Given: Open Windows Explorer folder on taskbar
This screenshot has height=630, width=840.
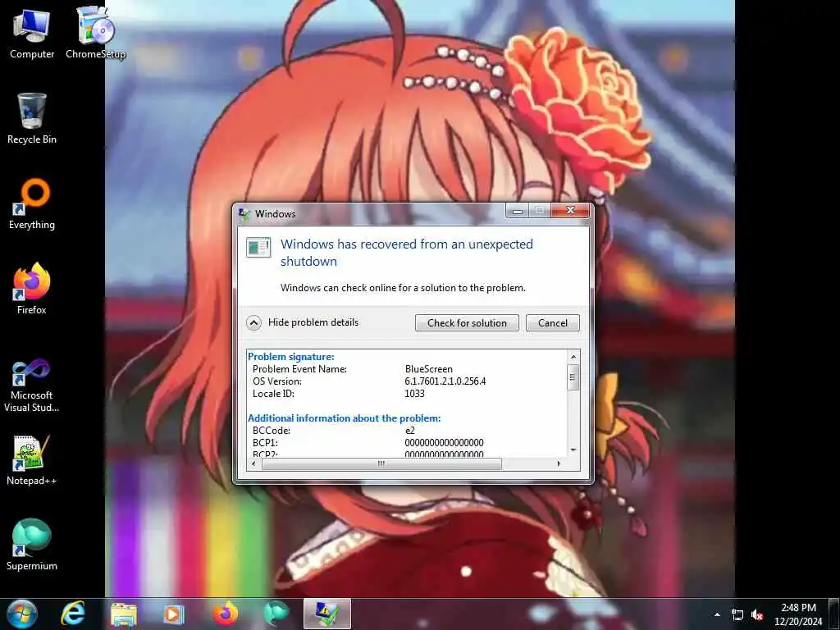Looking at the screenshot, I should pos(124,614).
